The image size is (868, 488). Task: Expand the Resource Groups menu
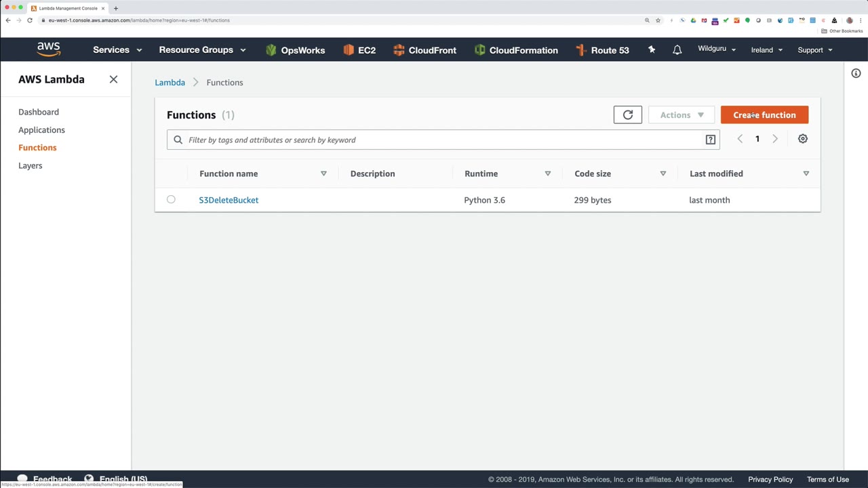pyautogui.click(x=202, y=50)
